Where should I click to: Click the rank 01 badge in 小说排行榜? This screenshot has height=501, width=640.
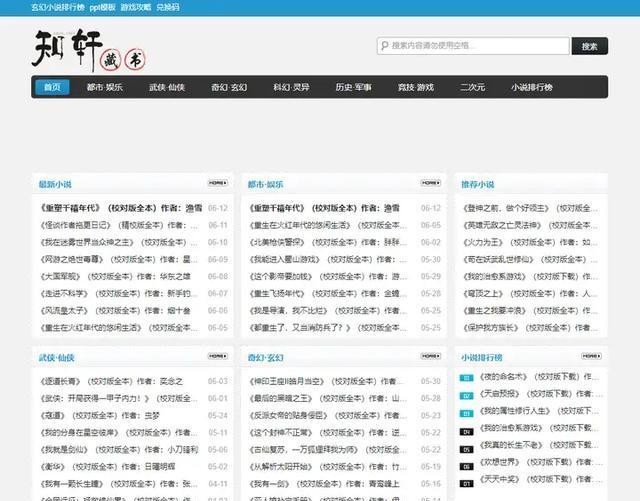click(x=466, y=378)
